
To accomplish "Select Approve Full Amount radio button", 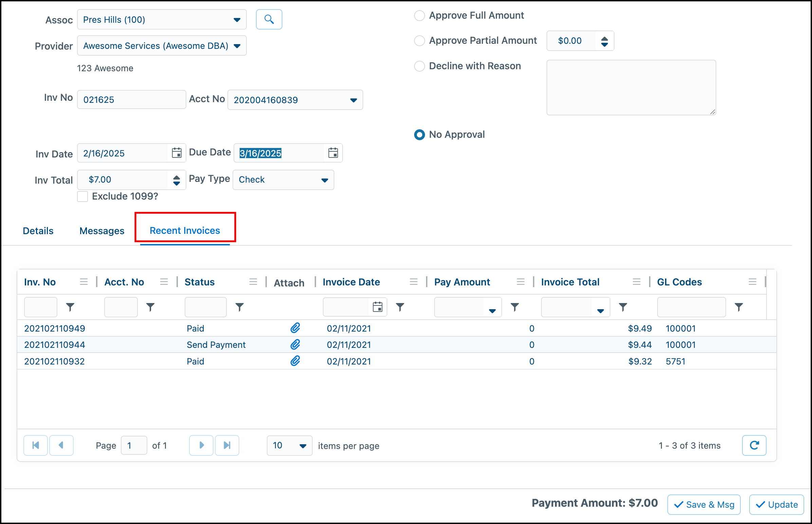I will click(x=419, y=15).
